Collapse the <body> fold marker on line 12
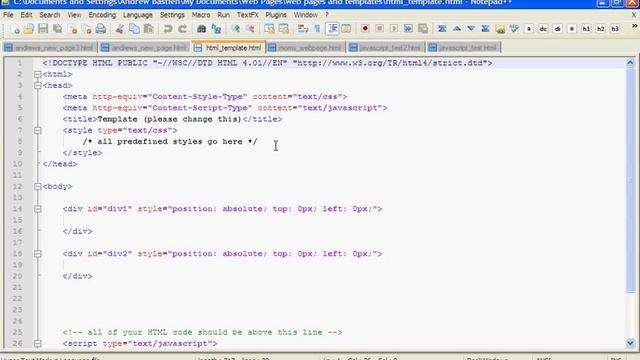The width and height of the screenshot is (640, 360). click(38, 186)
